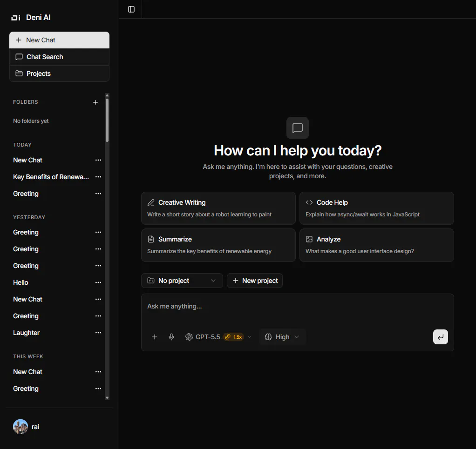Add a new folder with plus icon
The image size is (476, 449).
[95, 102]
